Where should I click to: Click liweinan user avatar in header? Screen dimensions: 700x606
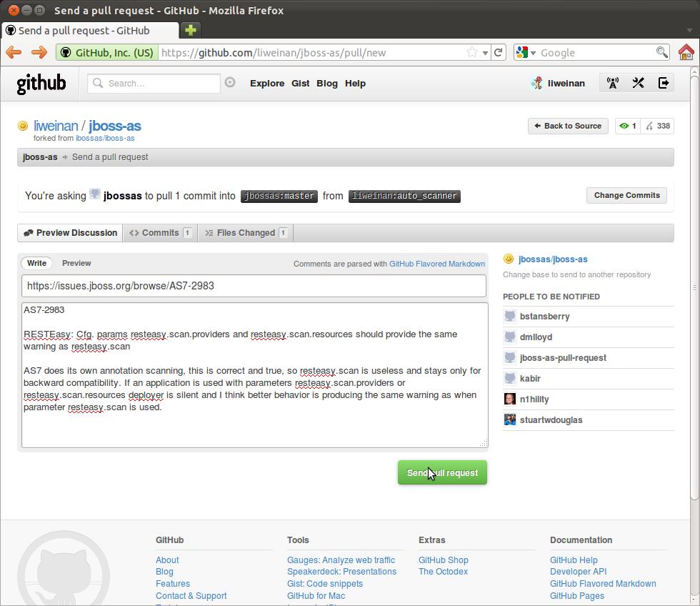click(536, 83)
